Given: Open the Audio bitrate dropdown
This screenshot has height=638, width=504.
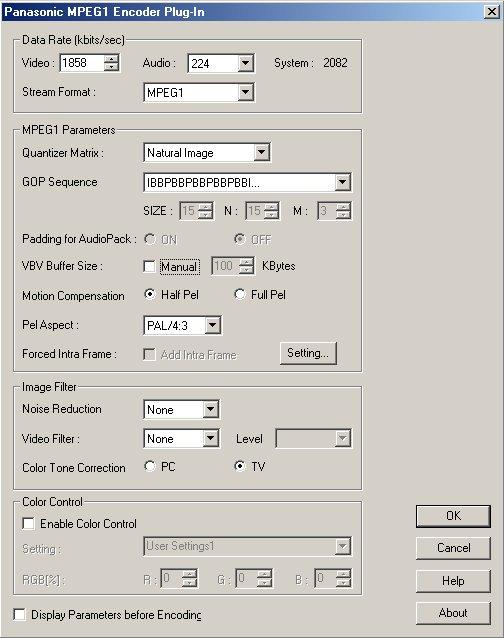Looking at the screenshot, I should click(245, 63).
